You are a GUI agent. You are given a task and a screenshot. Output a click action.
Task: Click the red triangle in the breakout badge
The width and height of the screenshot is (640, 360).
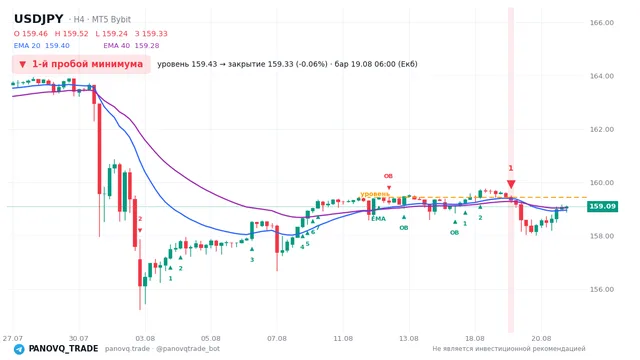click(x=22, y=64)
